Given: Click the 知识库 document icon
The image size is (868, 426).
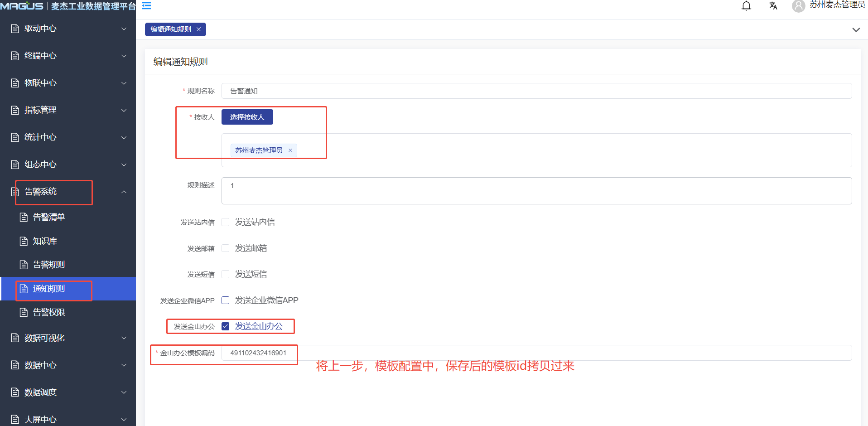Looking at the screenshot, I should point(24,241).
